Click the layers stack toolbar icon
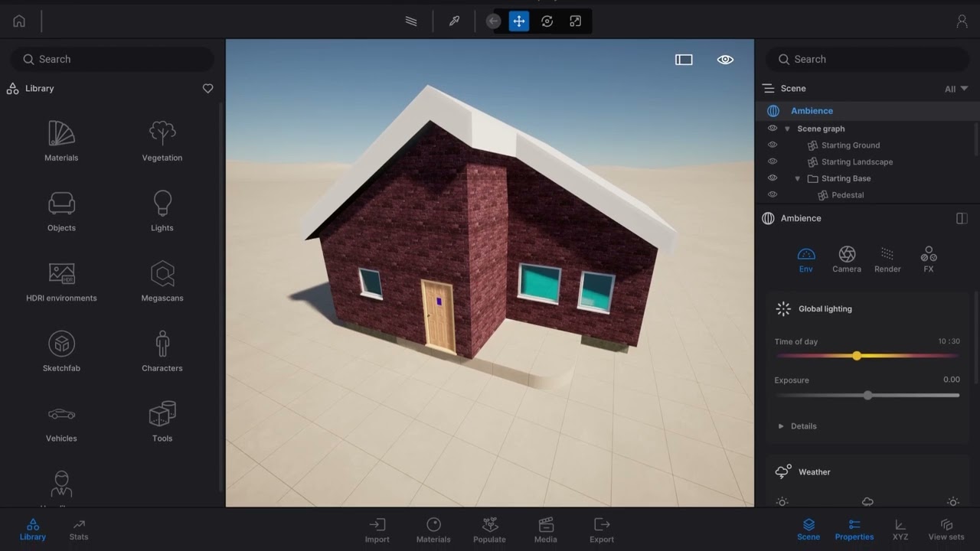The image size is (980, 551). pyautogui.click(x=411, y=21)
